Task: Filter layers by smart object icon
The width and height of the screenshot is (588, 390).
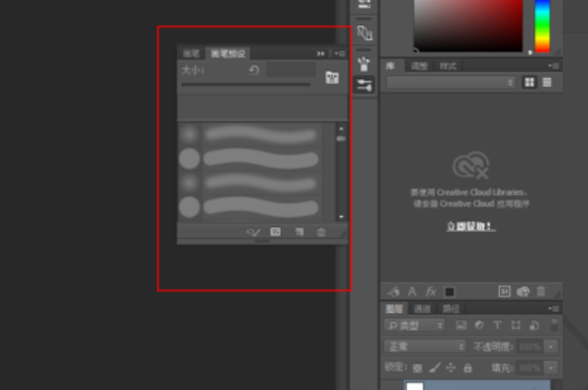Action: (x=534, y=325)
